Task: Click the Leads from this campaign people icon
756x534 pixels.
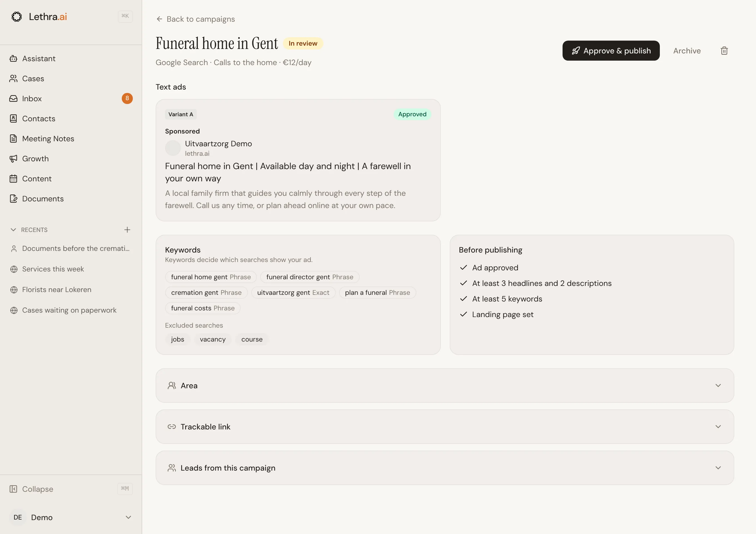Action: pyautogui.click(x=171, y=468)
